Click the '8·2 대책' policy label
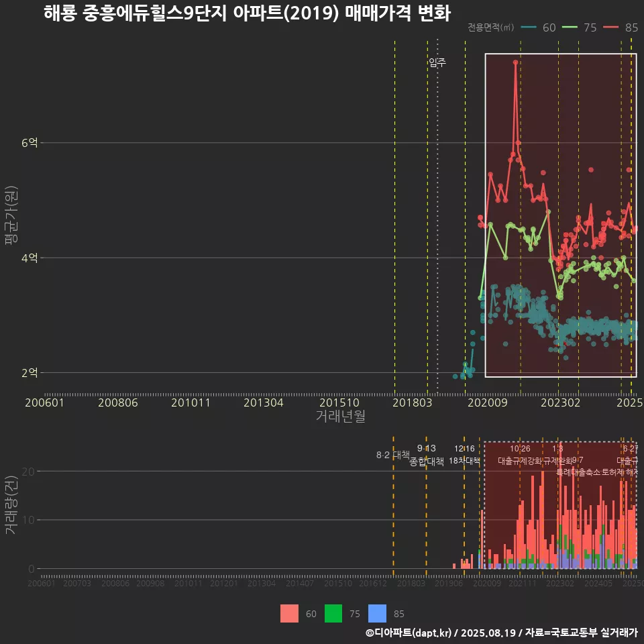This screenshot has height=644, width=644. point(393,455)
